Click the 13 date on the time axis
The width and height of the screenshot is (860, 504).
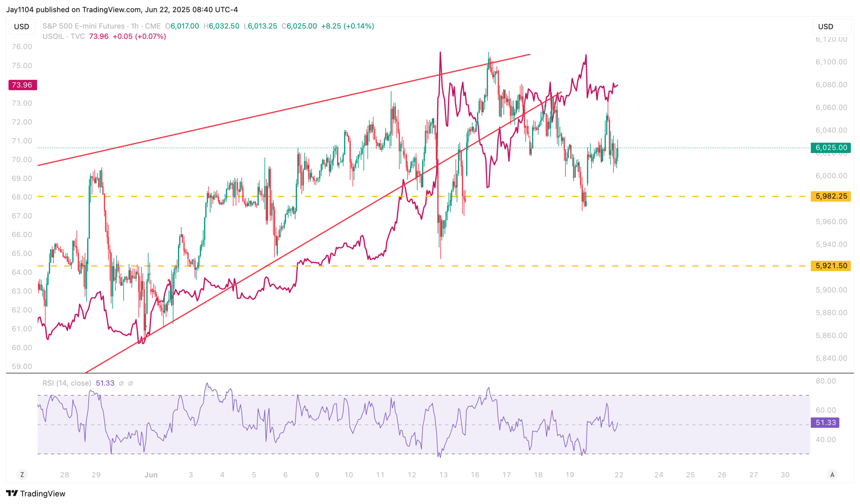pos(443,475)
